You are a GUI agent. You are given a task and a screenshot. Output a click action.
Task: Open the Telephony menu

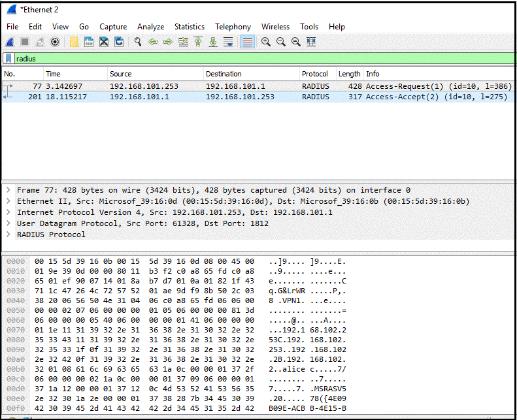[x=233, y=27]
